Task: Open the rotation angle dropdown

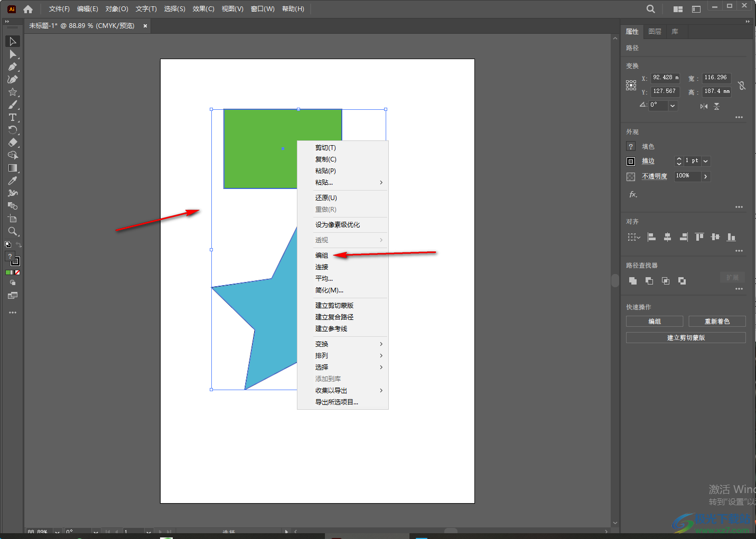Action: (673, 106)
